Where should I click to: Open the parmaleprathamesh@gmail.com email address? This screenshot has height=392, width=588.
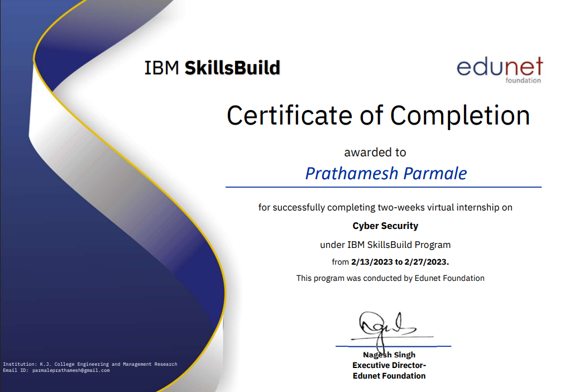click(x=71, y=370)
